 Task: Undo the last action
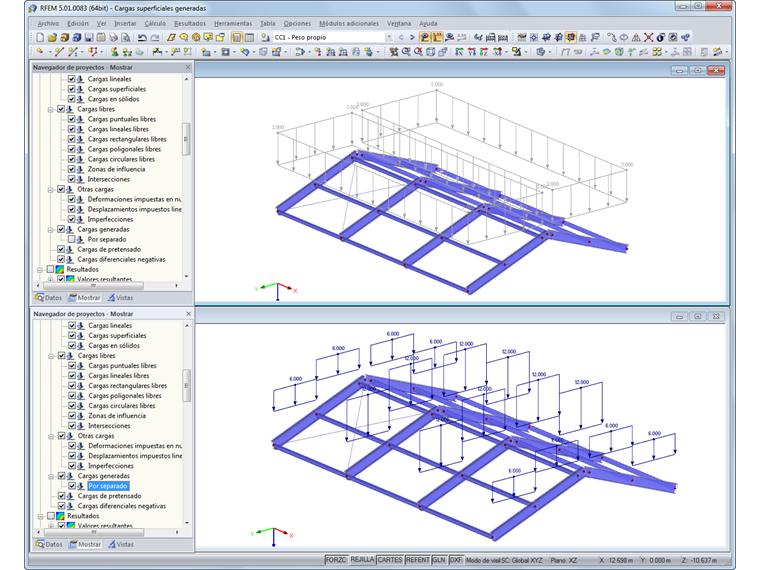[142, 37]
